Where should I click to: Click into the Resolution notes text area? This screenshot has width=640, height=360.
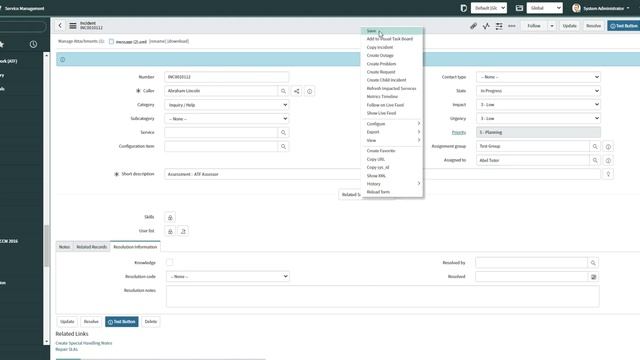[382, 296]
